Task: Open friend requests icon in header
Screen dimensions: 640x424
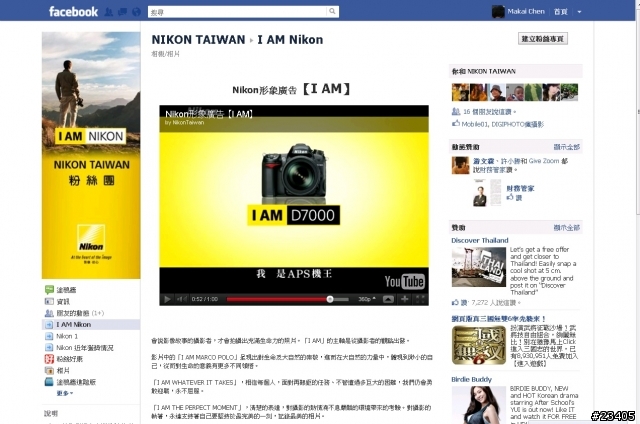Action: click(109, 12)
